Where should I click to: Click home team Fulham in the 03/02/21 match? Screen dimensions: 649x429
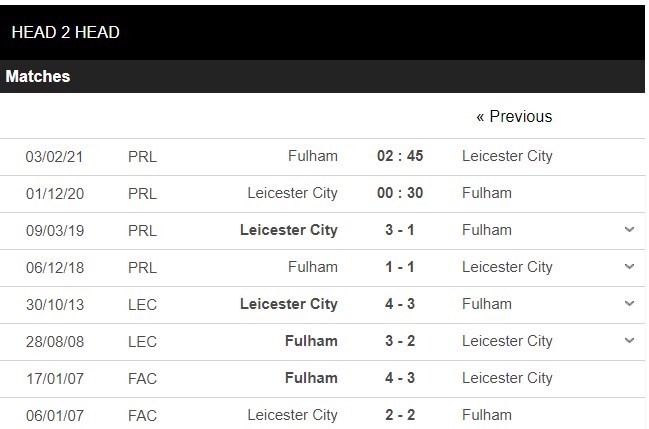(312, 156)
